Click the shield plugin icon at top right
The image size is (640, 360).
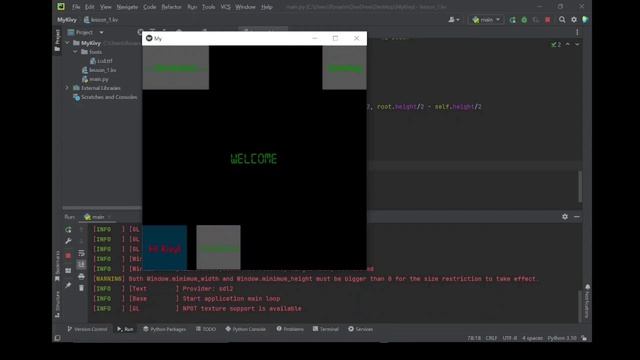[x=585, y=20]
